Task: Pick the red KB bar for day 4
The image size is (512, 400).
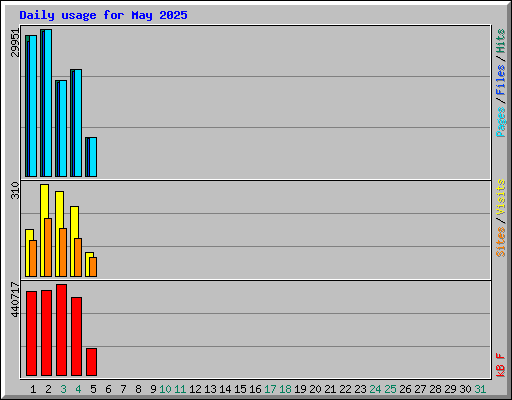Action: click(x=77, y=337)
